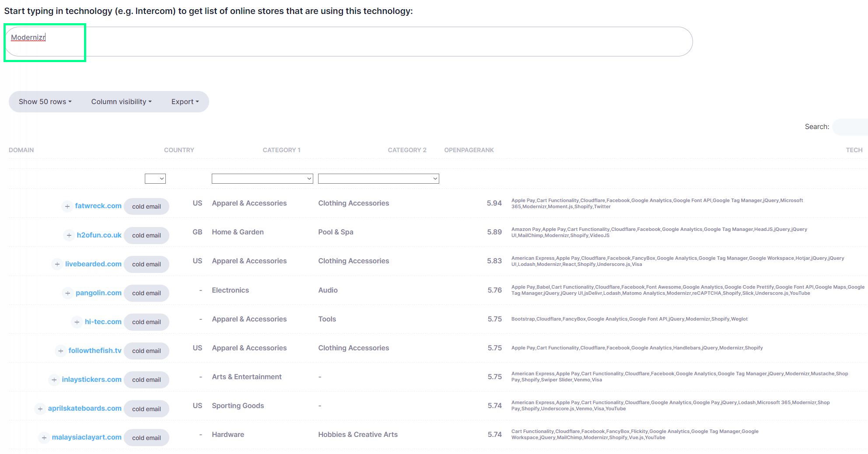
Task: Click the Pool & Spa category cell
Action: (x=336, y=232)
